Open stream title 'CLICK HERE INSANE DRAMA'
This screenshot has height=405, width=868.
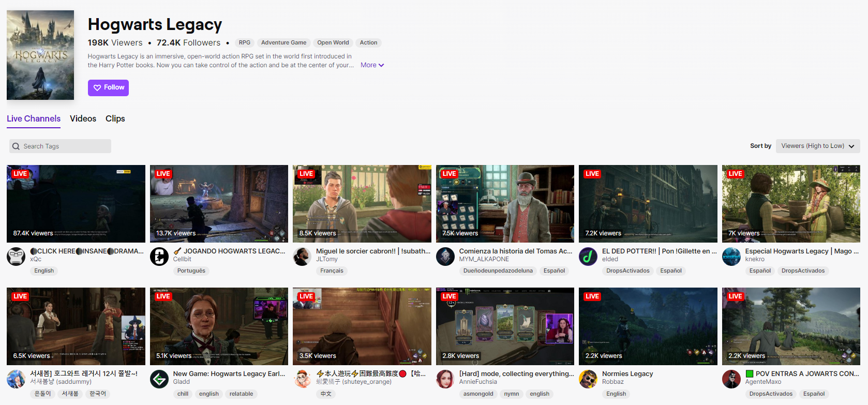[x=87, y=251]
